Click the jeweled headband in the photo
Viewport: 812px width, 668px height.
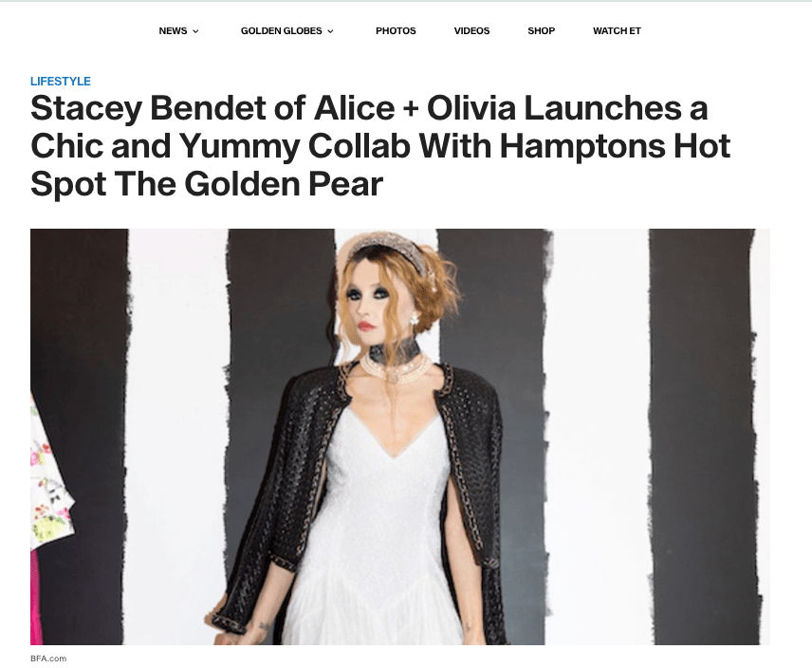coord(387,252)
